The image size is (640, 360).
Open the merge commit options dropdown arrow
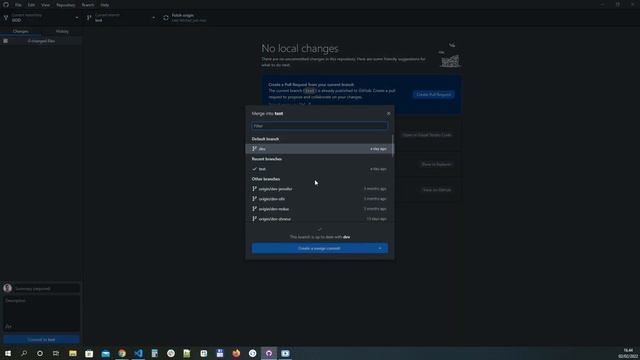click(380, 248)
